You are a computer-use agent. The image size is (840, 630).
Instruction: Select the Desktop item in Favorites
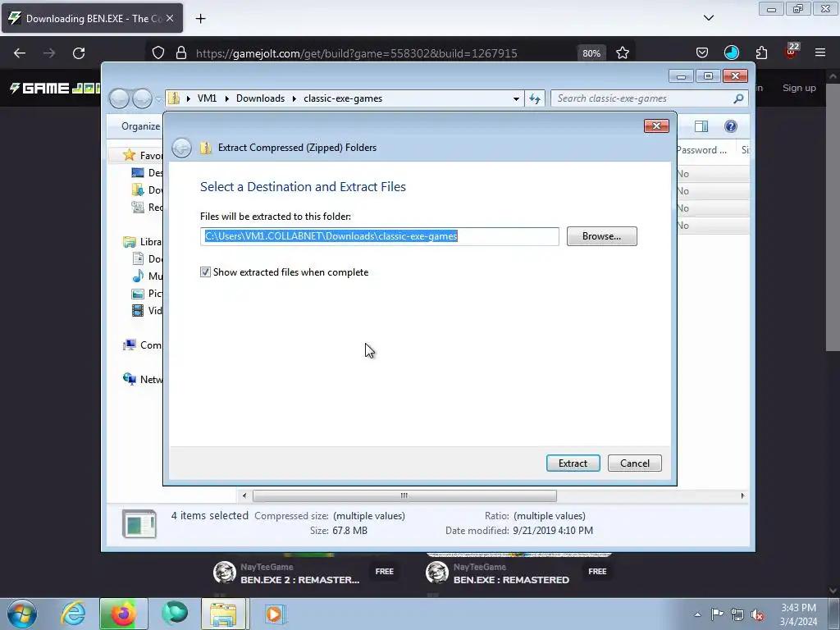146,172
